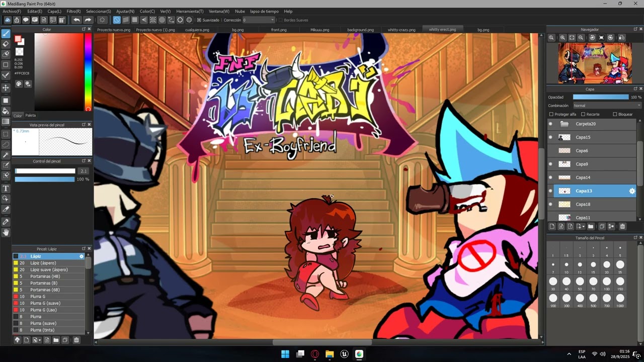Delete the selected layer with trash icon
Screen dimensions: 644x362
[x=622, y=227]
